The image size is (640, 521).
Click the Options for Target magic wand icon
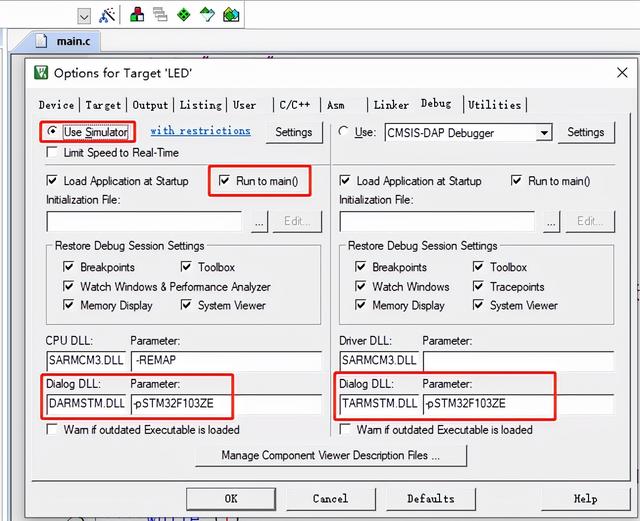[x=108, y=15]
